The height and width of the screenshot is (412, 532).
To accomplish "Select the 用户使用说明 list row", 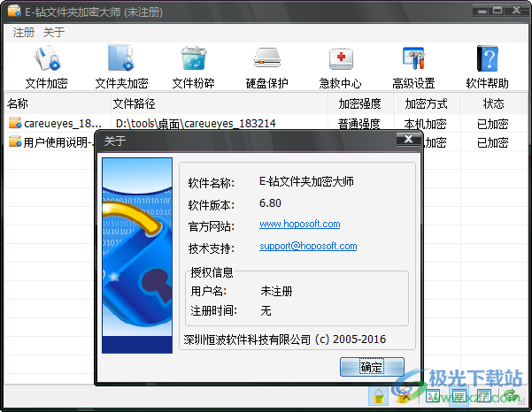I will (x=266, y=141).
